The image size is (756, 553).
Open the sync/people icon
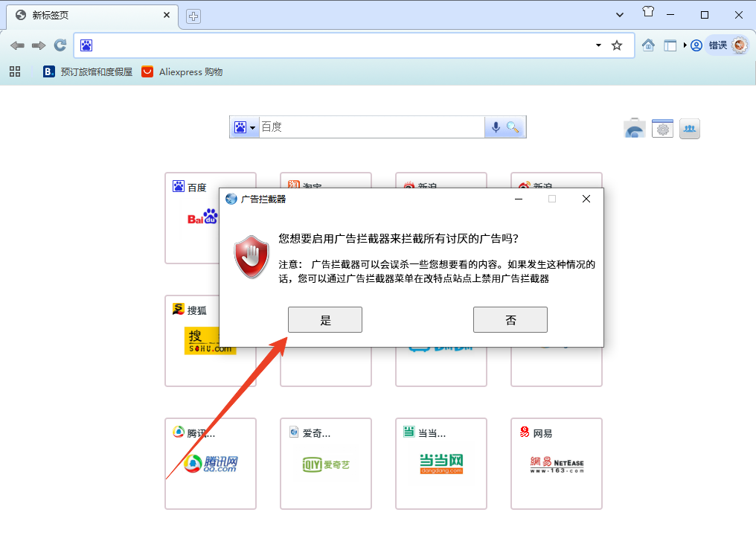pos(689,128)
